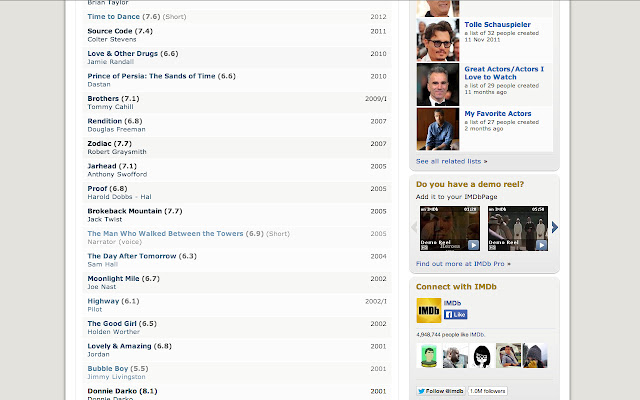Open Jarhead film page
Screen dimensions: 640x400
coord(102,166)
